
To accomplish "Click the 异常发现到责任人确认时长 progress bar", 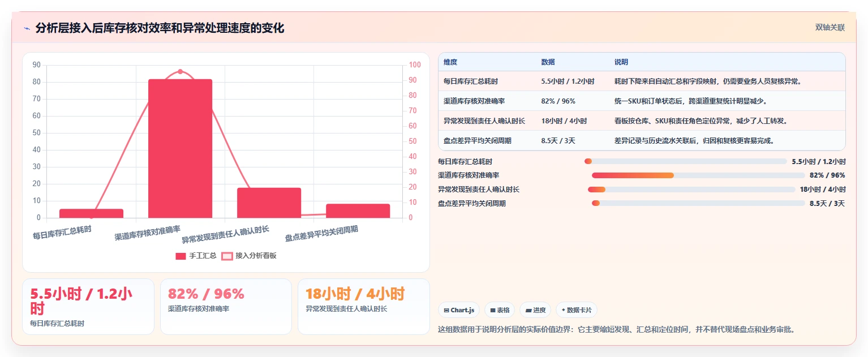I will [691, 190].
